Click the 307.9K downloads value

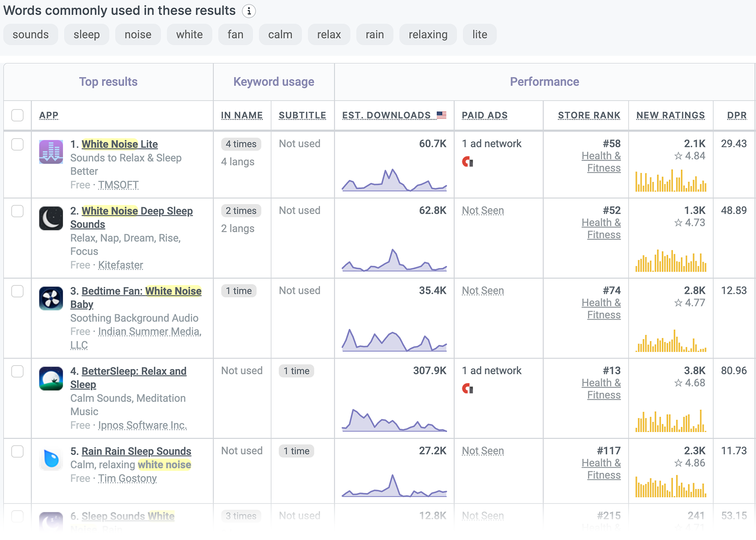[430, 371]
